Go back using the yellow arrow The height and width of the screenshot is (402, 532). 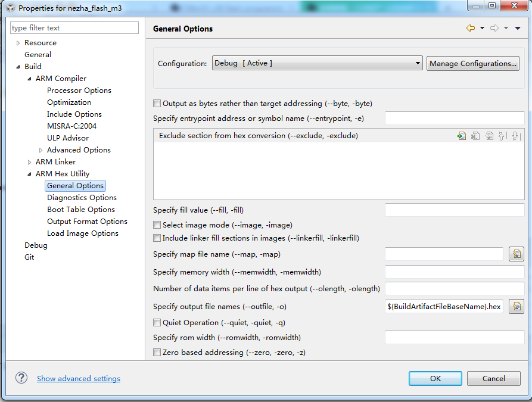tap(471, 29)
